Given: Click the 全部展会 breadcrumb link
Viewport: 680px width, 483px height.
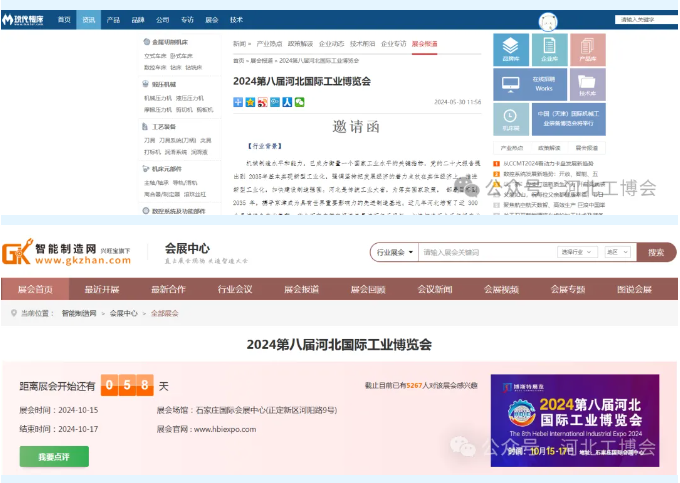Looking at the screenshot, I should click(164, 313).
